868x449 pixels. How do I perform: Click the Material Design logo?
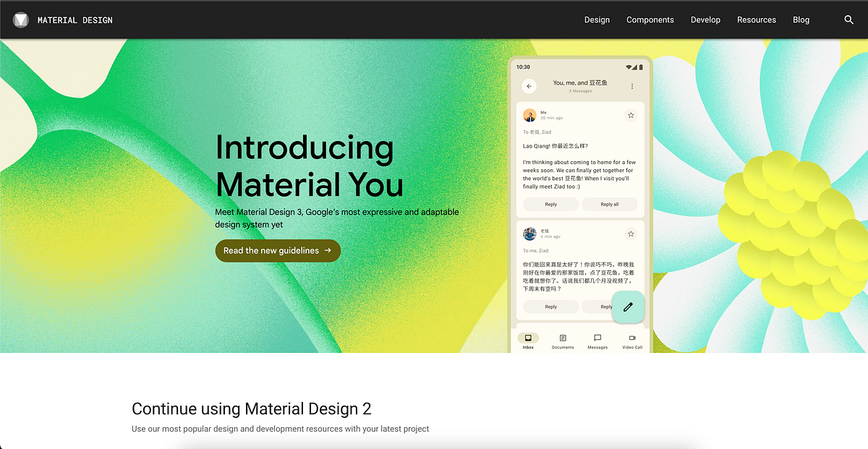pyautogui.click(x=20, y=20)
